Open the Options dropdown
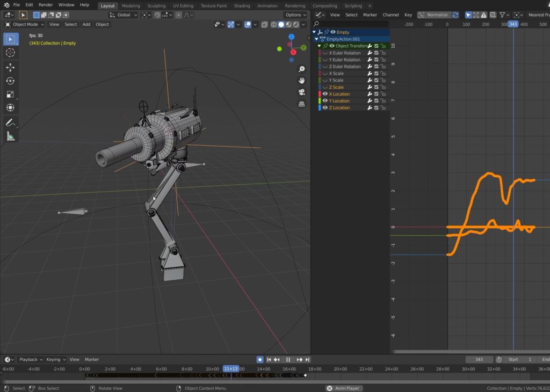 click(296, 14)
